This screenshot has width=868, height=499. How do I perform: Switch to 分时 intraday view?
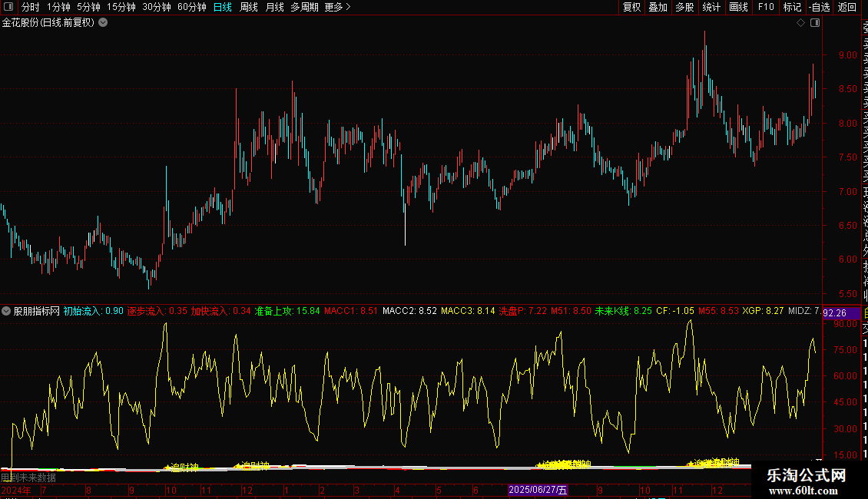31,7
